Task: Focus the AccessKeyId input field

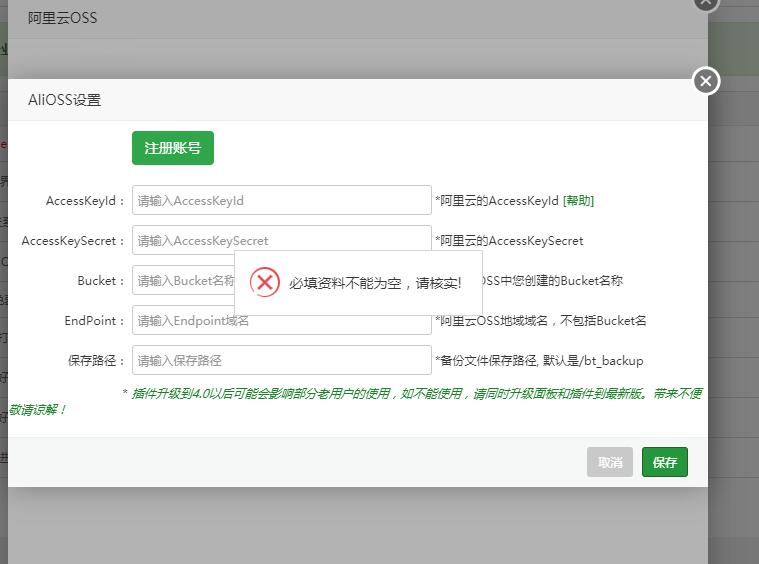Action: [282, 200]
